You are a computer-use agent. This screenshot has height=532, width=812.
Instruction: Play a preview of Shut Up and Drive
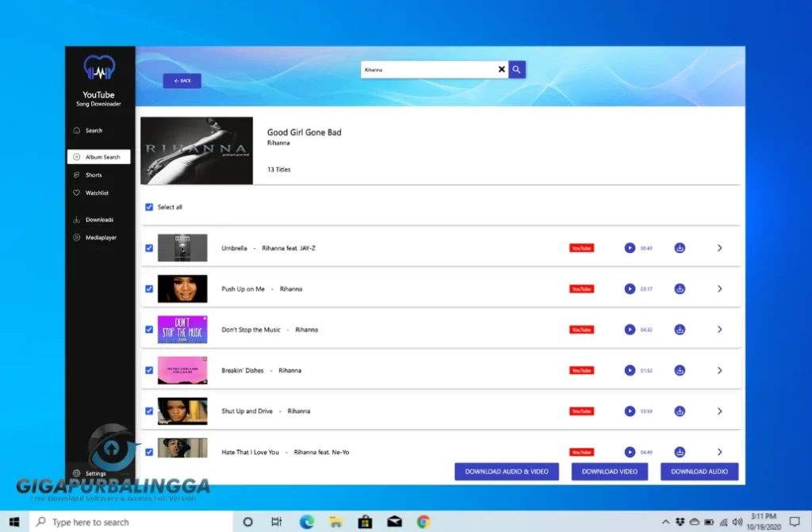pyautogui.click(x=629, y=411)
